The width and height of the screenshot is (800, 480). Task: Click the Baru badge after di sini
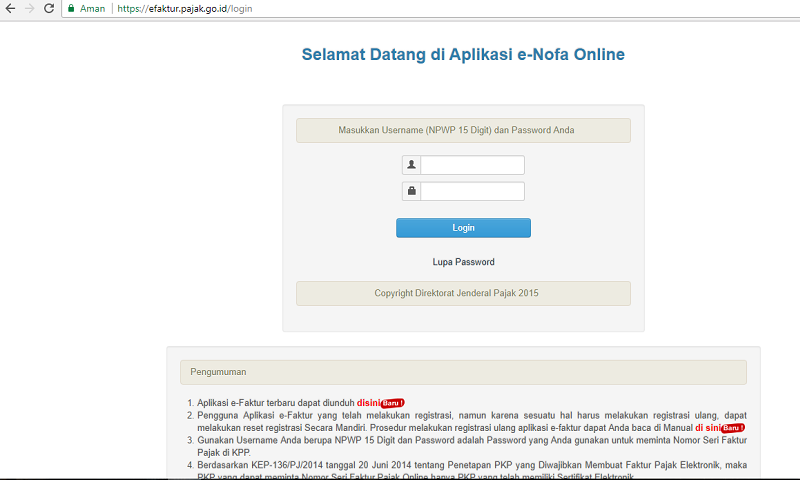[x=734, y=428]
